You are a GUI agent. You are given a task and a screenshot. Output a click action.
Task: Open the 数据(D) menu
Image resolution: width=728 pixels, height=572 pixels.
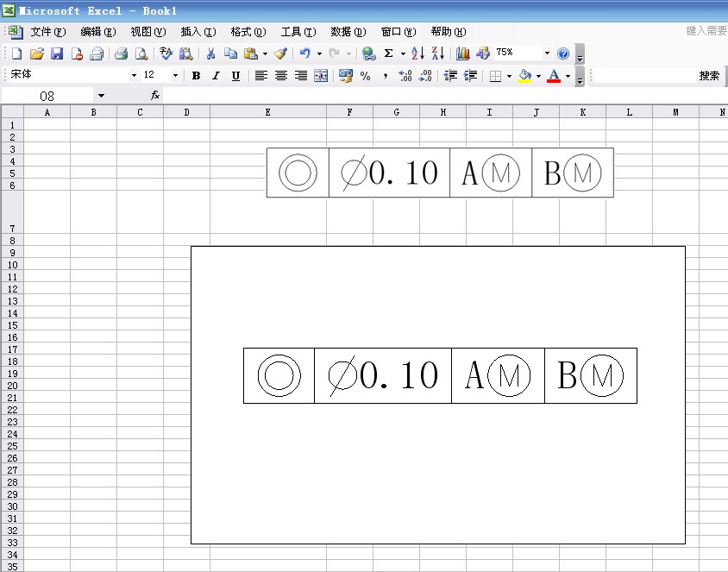click(348, 32)
